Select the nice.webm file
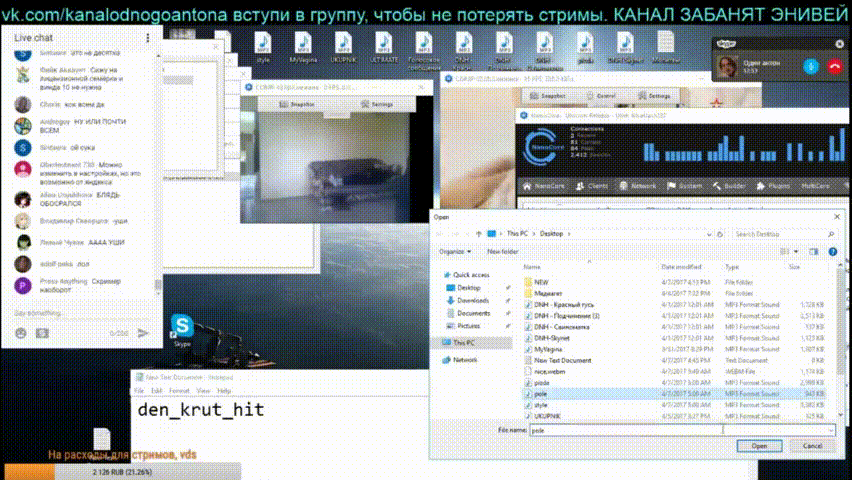Image resolution: width=852 pixels, height=480 pixels. [549, 372]
